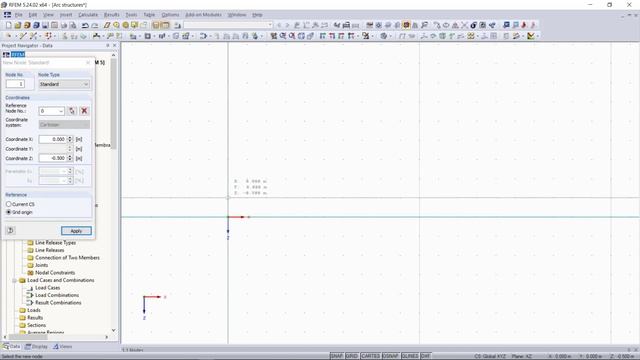Open the Calculate menu
640x360 pixels.
tap(88, 15)
